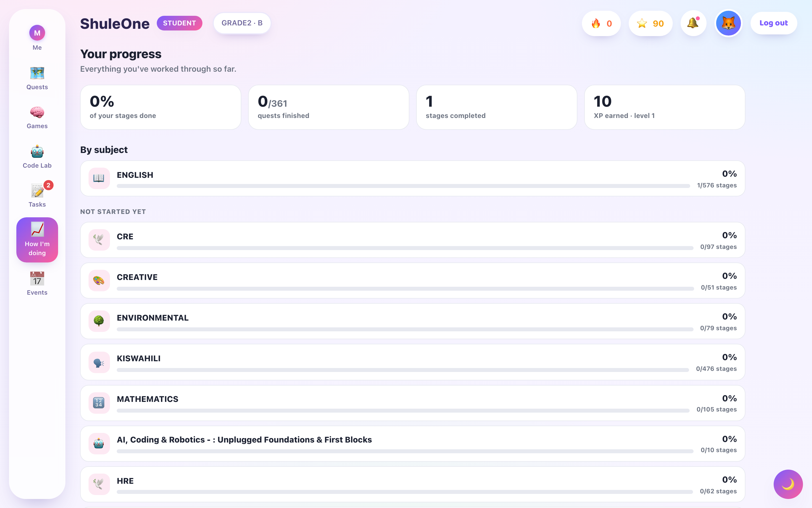Click the English book icon
Image resolution: width=812 pixels, height=508 pixels.
99,178
